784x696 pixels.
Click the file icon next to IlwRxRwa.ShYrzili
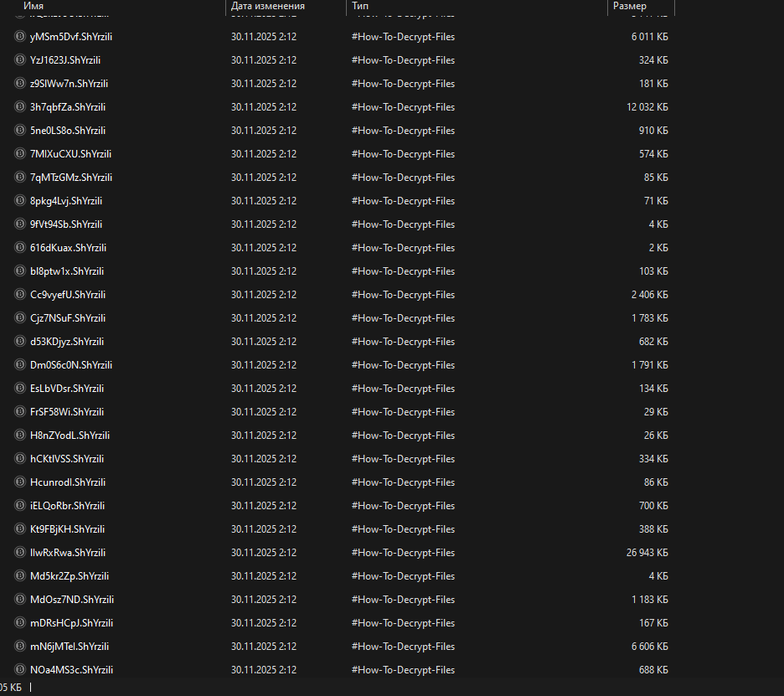coord(19,552)
